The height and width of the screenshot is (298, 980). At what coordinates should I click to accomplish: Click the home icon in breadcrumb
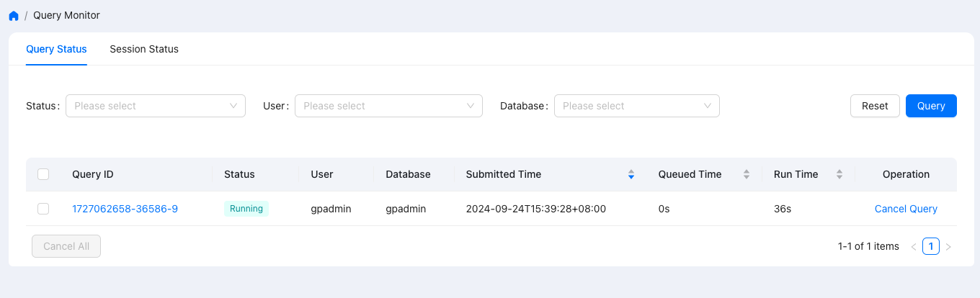click(14, 15)
